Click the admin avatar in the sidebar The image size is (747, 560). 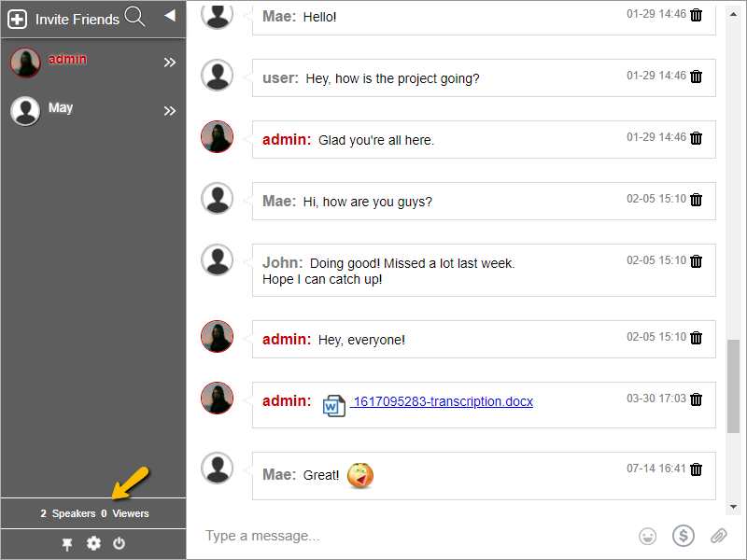click(25, 63)
